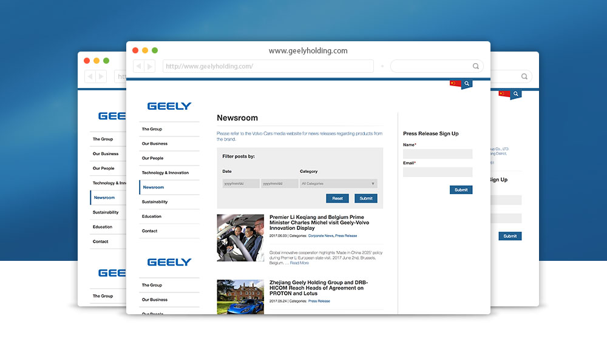Click the 2017.06.03 article date
The image size is (607, 364).
pos(278,235)
